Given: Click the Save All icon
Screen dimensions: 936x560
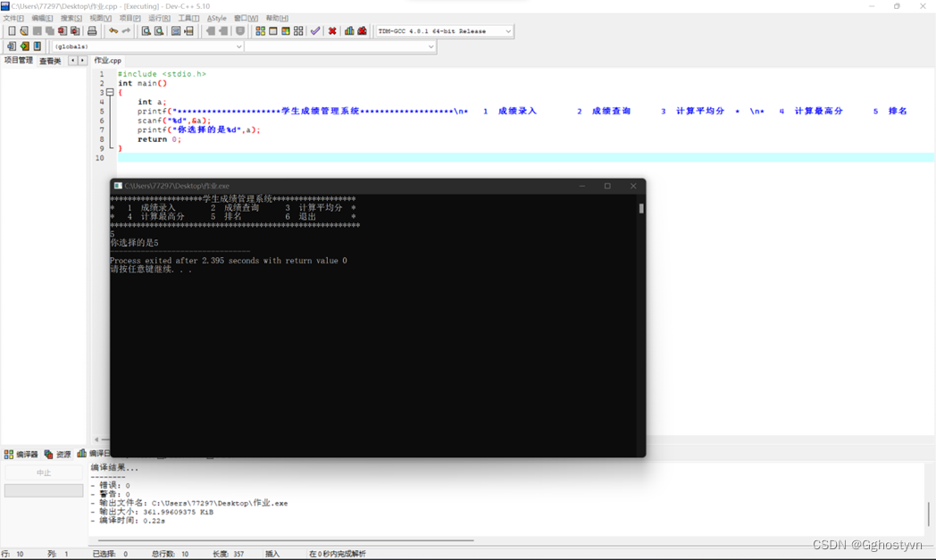Looking at the screenshot, I should [x=49, y=31].
